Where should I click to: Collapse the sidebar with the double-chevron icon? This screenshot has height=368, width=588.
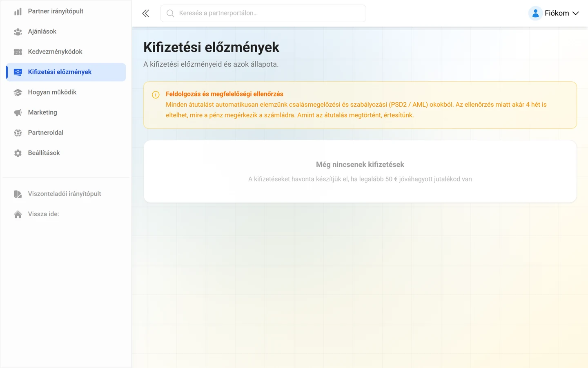146,13
